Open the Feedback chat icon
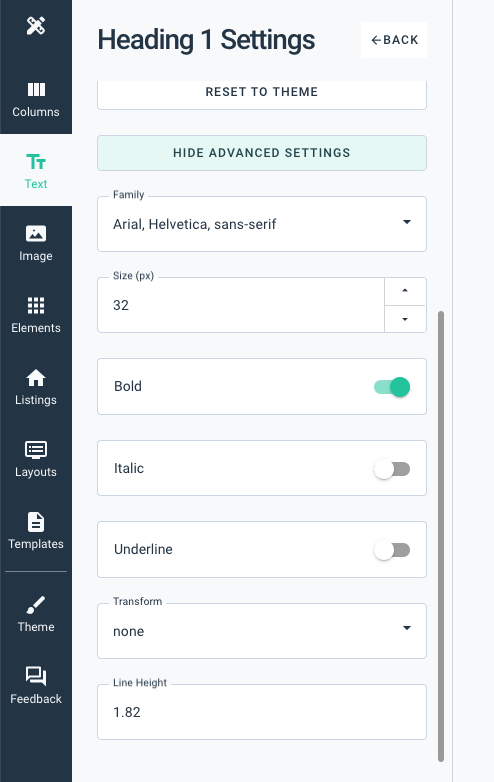Viewport: 494px width, 782px height. [36, 676]
